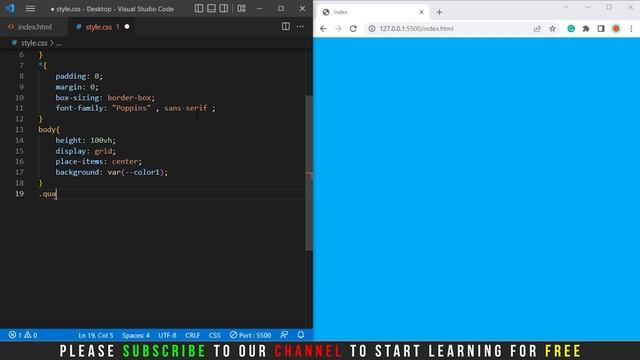This screenshot has width=640, height=360.
Task: Open the VS Code hamburger menu
Action: pos(30,9)
